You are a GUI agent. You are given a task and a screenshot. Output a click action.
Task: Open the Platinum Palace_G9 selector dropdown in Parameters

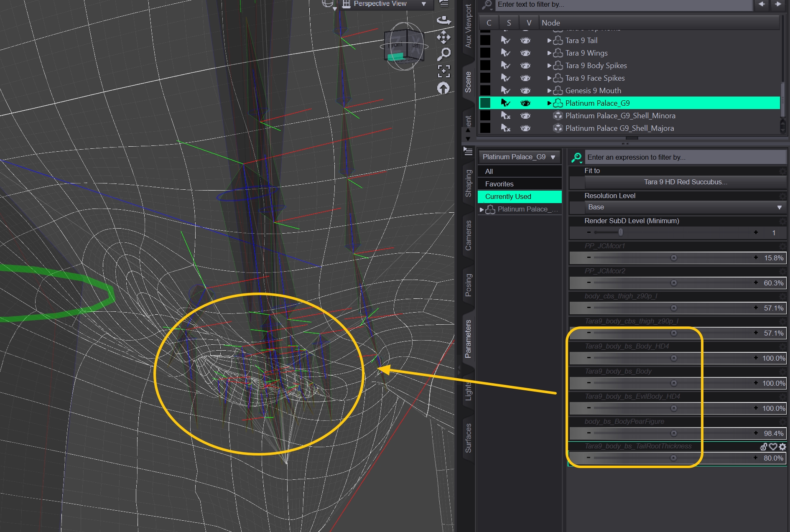519,157
